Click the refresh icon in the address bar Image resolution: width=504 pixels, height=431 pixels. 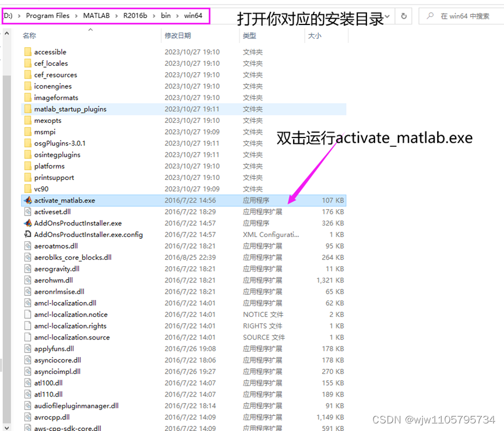(404, 16)
